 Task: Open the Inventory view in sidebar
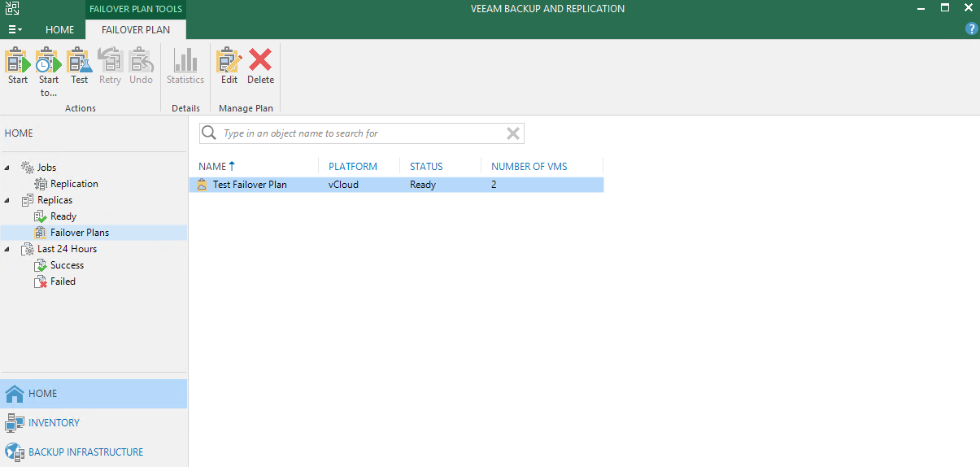coord(54,423)
